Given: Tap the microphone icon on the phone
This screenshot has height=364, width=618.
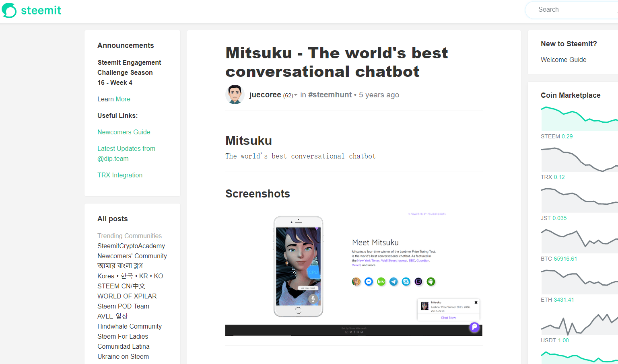Looking at the screenshot, I should point(313,298).
